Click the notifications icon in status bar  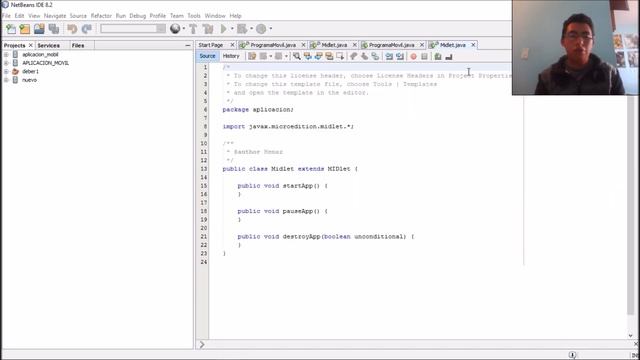point(572,355)
